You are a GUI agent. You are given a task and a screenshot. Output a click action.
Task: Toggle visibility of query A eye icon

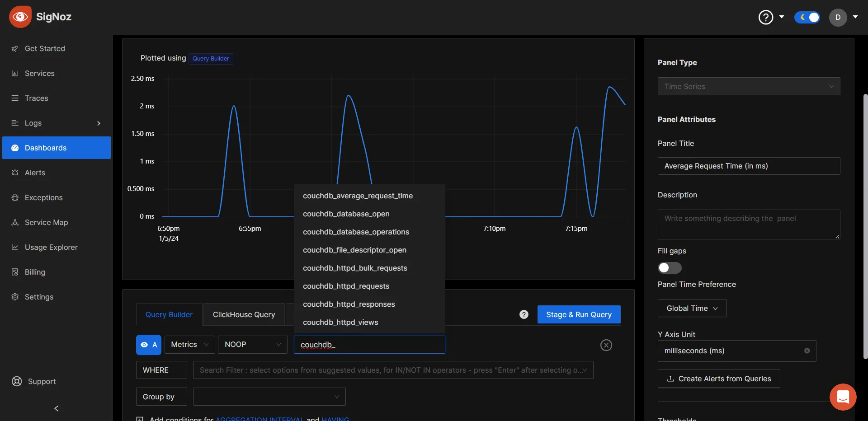coord(144,345)
